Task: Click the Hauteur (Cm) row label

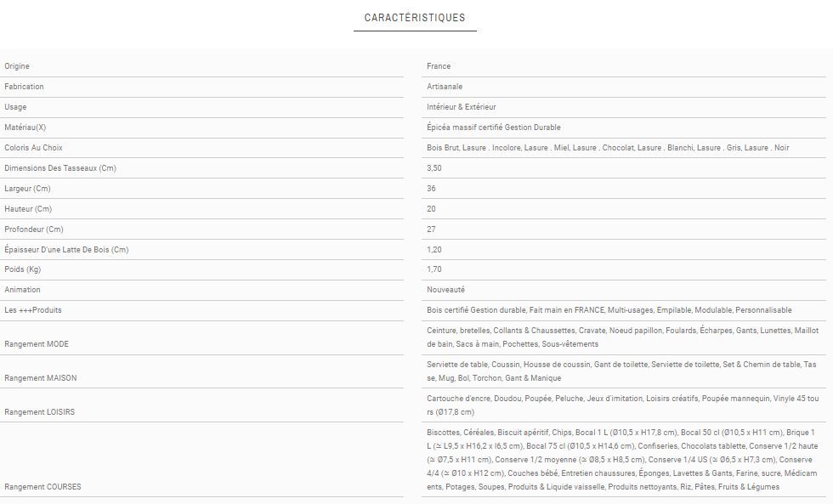Action: click(x=28, y=209)
